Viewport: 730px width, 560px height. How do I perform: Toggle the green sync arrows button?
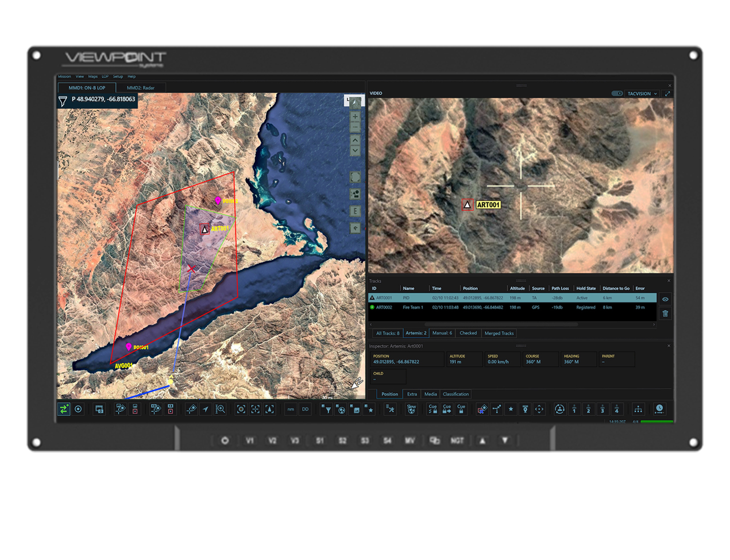coord(64,409)
